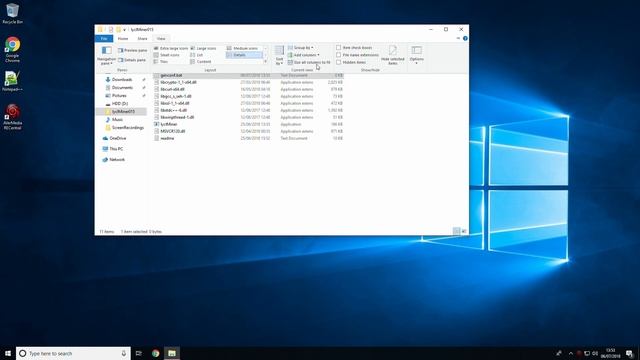Open Downloads in navigation pane
640x360 pixels.
pos(122,80)
